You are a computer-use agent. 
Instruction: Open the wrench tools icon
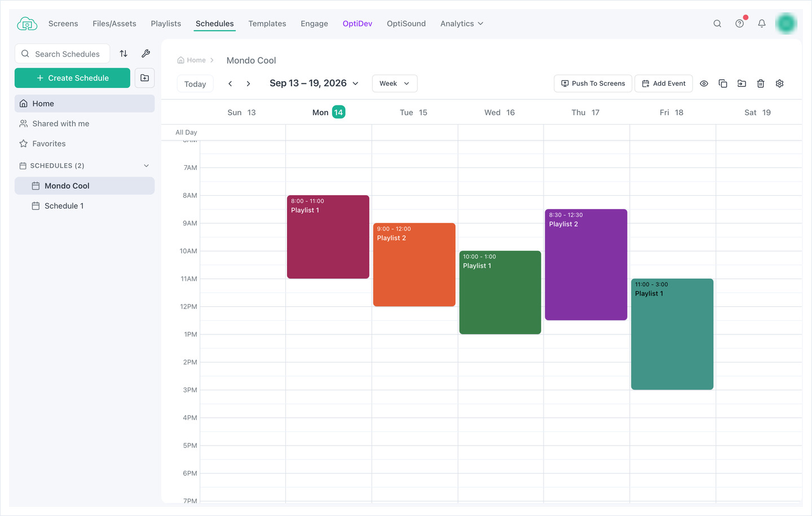point(145,54)
